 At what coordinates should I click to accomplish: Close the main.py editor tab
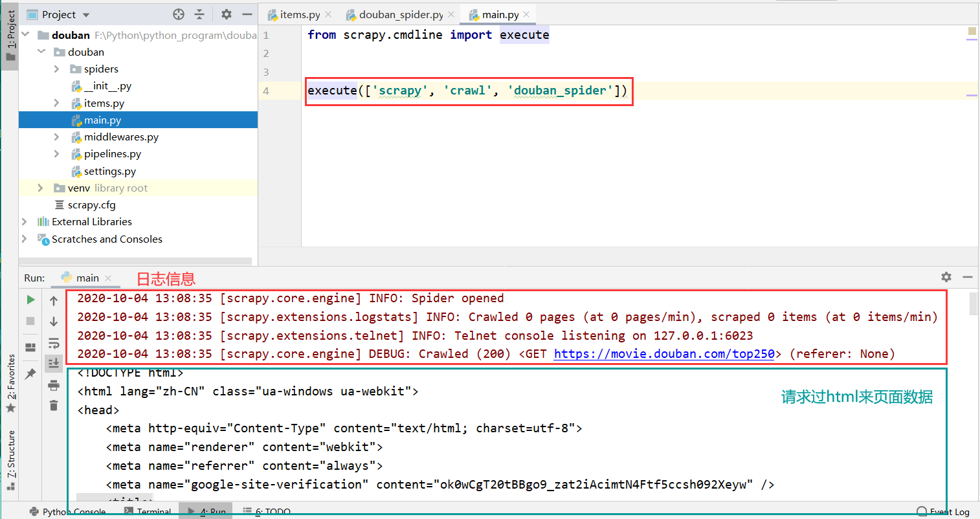coord(526,14)
